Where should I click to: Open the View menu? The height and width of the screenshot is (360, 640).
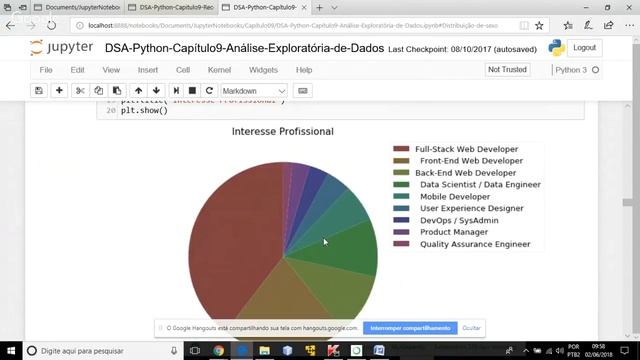point(111,70)
